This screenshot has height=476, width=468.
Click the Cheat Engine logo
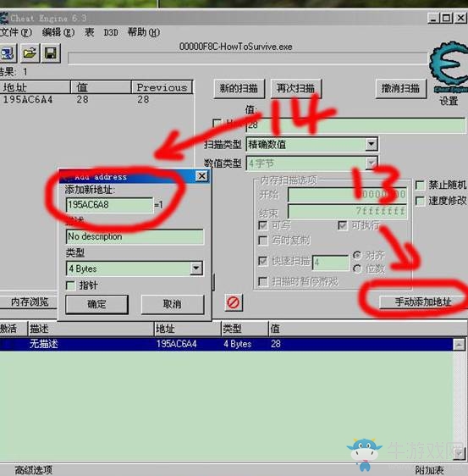click(x=449, y=67)
